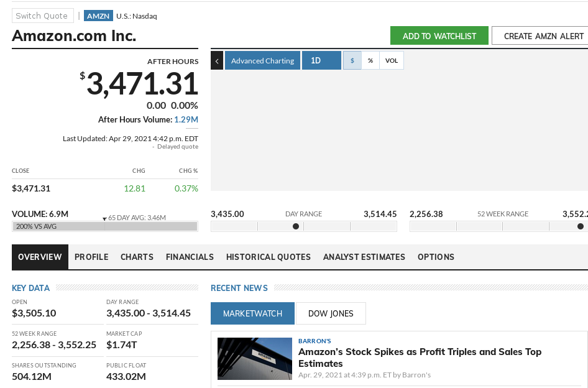Create an AMZN alert

click(543, 35)
